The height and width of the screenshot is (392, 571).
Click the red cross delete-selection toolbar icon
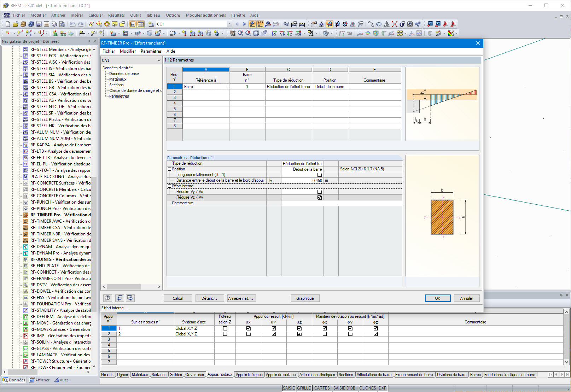[394, 24]
